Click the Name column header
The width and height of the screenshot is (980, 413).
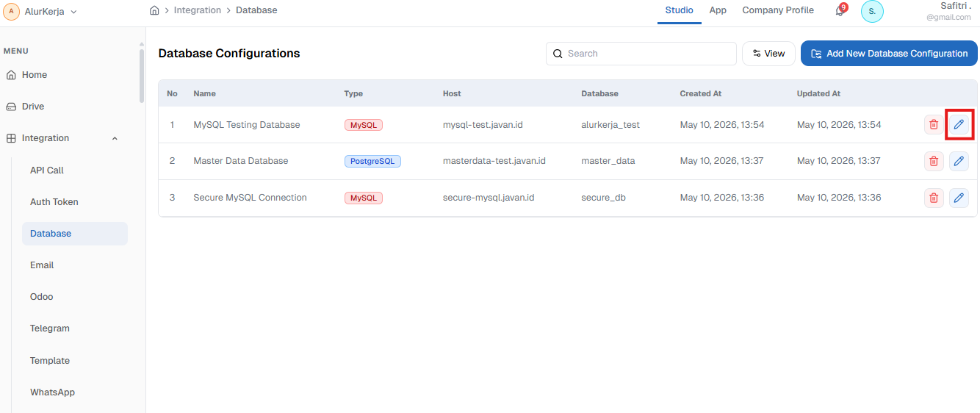pyautogui.click(x=204, y=93)
